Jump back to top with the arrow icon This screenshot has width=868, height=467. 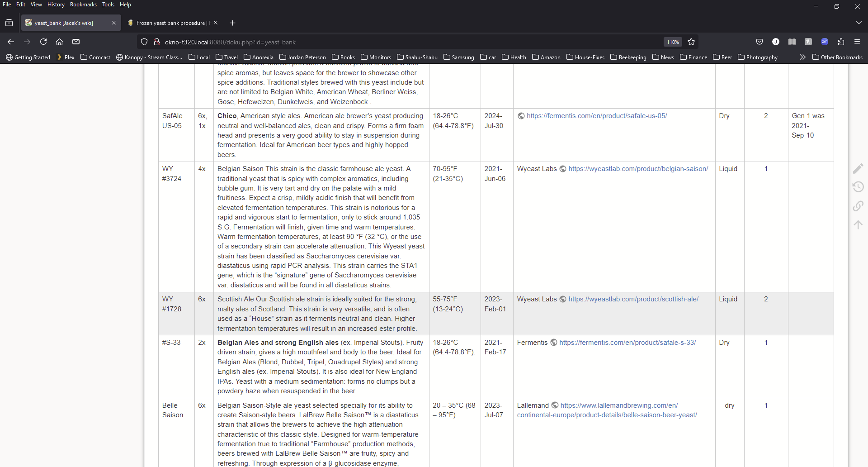point(858,224)
